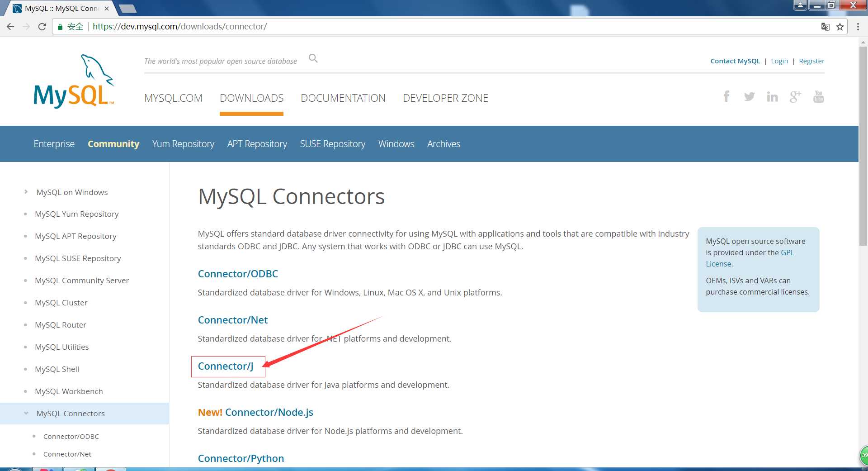The image size is (868, 471).
Task: Open DEVELOPER ZONE navigation tab
Action: pyautogui.click(x=445, y=98)
